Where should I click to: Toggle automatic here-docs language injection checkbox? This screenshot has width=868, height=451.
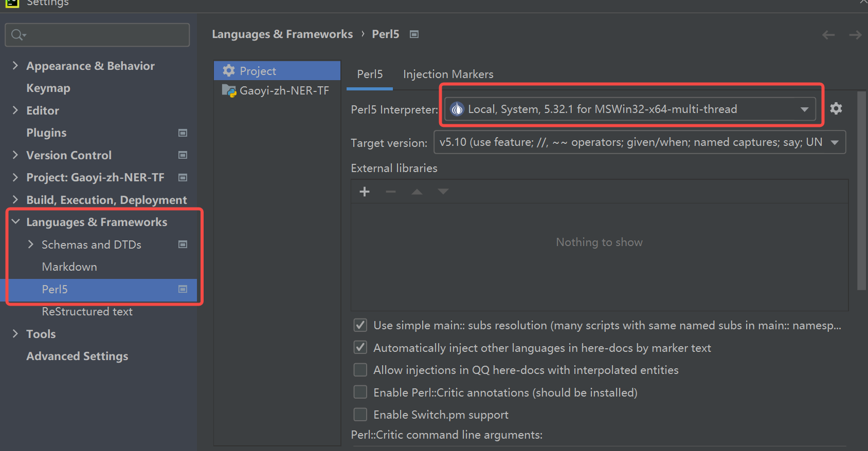pos(360,348)
